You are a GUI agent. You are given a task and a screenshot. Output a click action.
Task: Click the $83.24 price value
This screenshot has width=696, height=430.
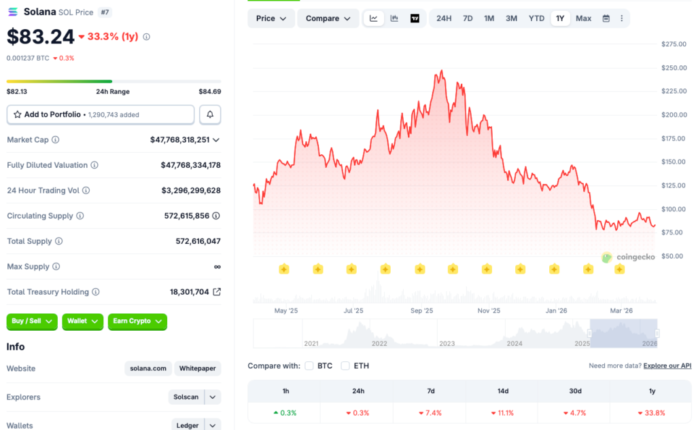coord(40,36)
